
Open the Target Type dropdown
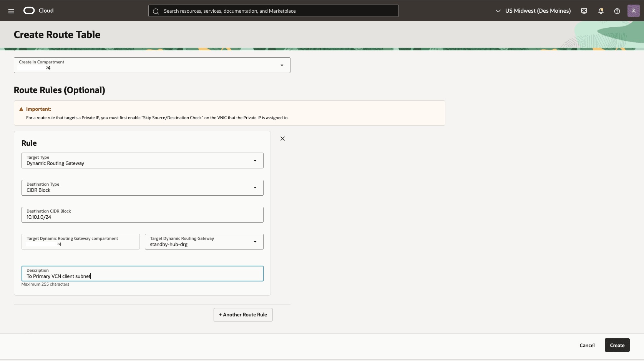click(x=255, y=160)
